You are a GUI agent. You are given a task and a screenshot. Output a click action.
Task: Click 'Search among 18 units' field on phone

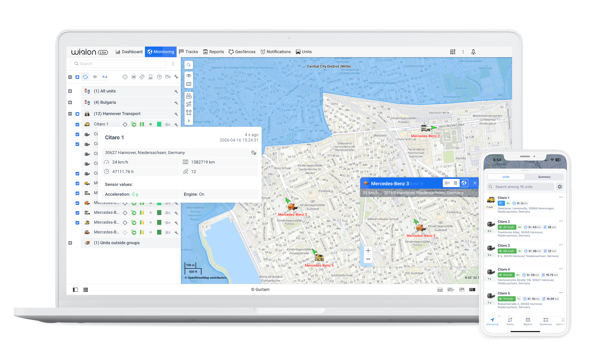coord(521,187)
